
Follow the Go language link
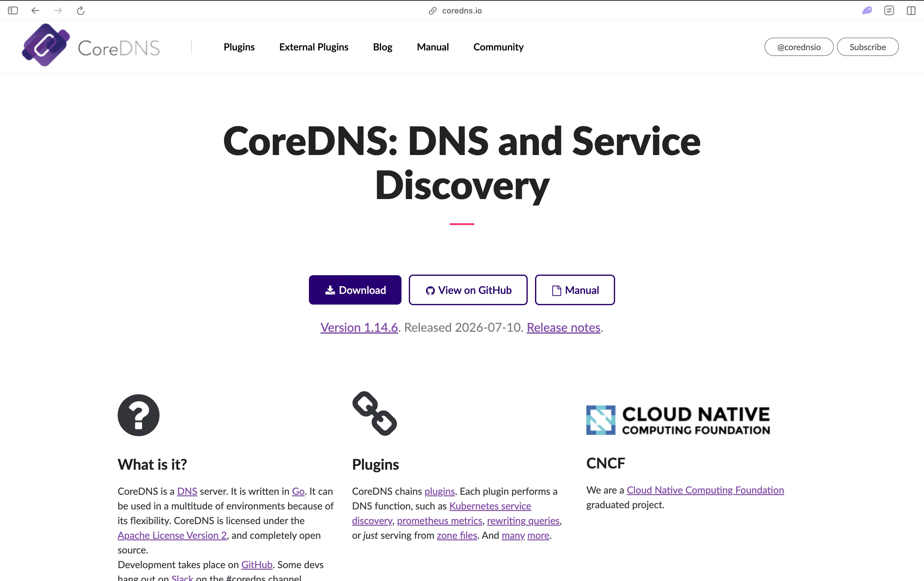(x=298, y=491)
